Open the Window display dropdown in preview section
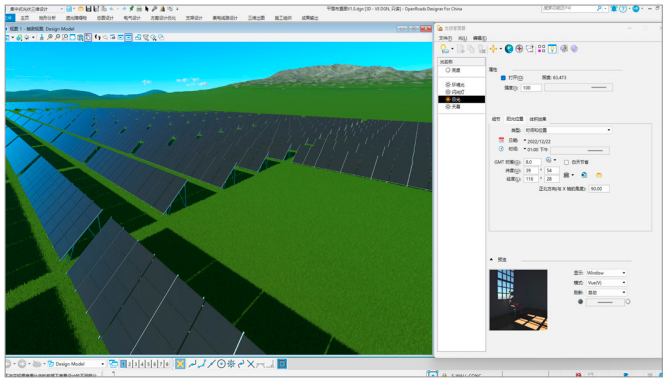 pyautogui.click(x=606, y=273)
